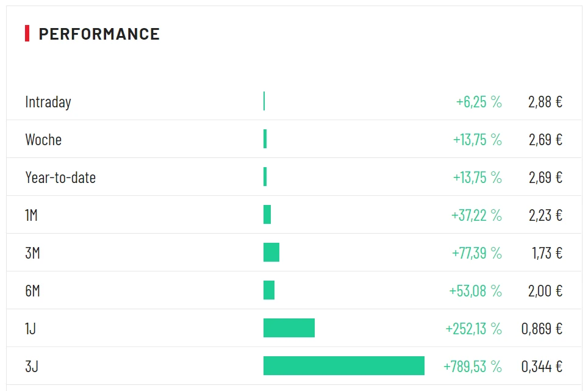This screenshot has width=588, height=391.
Task: Click the +789,53 % percentage value
Action: (472, 367)
